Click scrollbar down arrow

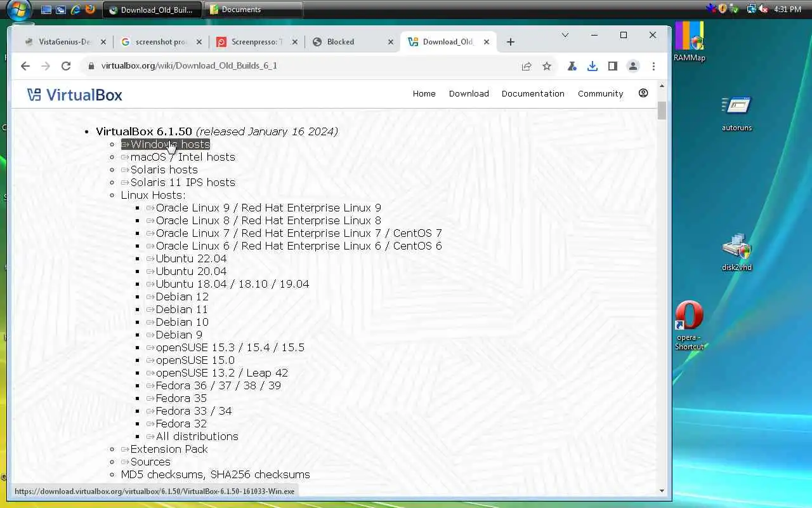[x=662, y=490]
